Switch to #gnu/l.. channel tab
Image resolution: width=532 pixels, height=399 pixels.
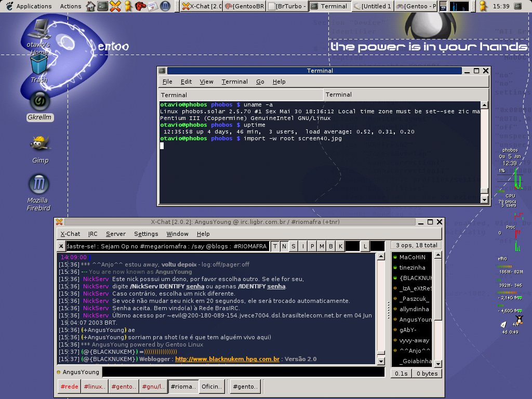(x=153, y=387)
